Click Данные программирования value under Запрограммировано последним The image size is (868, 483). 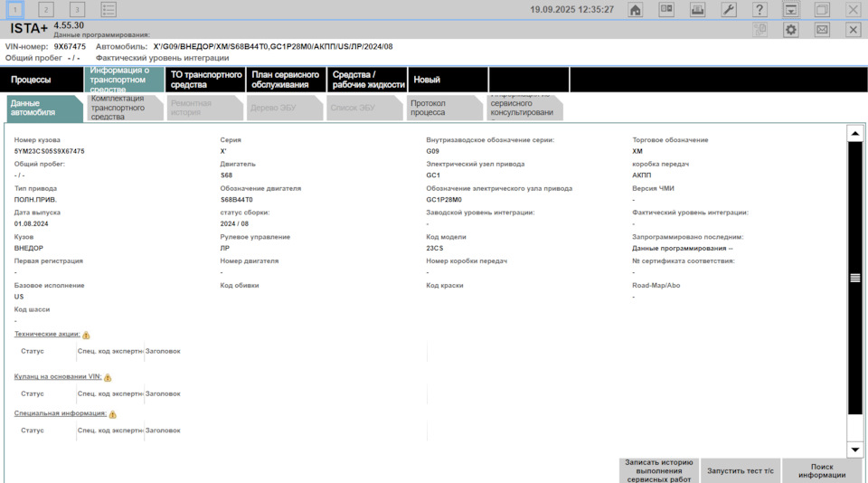(x=683, y=248)
